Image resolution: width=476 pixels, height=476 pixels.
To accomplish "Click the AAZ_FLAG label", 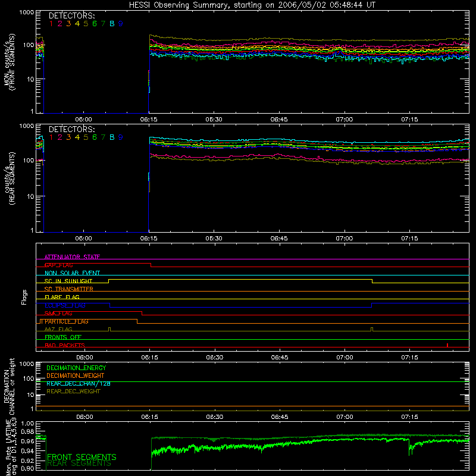I will (x=58, y=329).
